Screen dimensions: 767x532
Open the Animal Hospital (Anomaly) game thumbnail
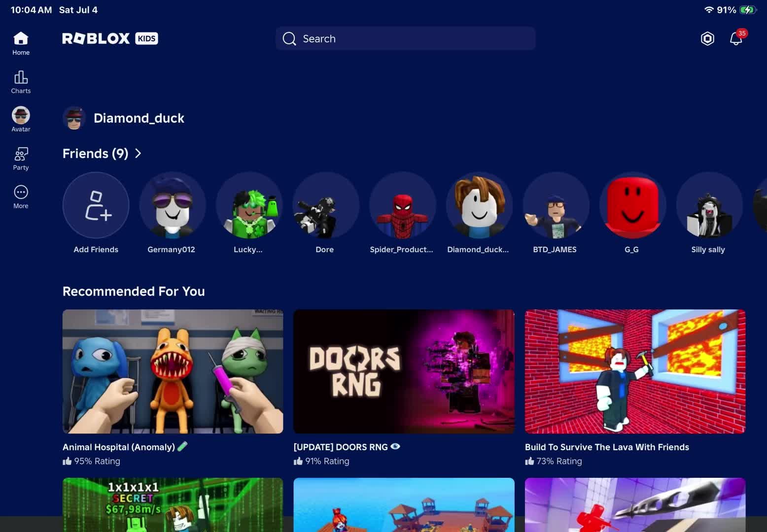pyautogui.click(x=173, y=371)
